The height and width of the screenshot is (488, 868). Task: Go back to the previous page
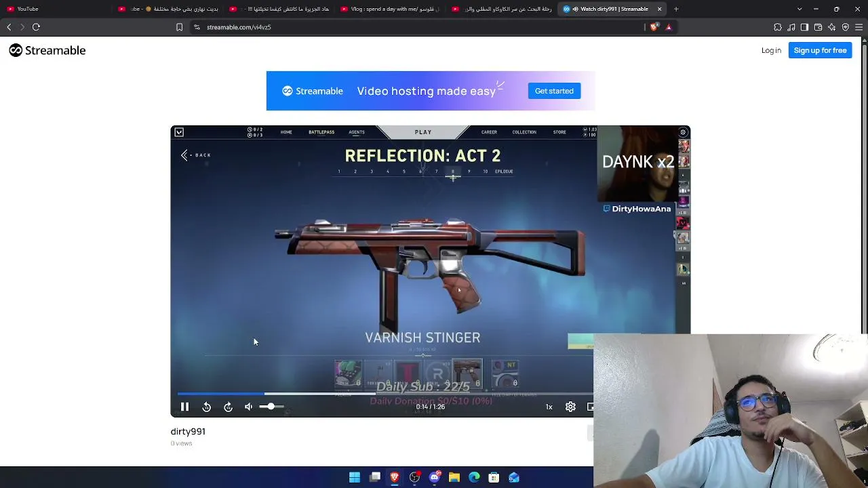[9, 27]
